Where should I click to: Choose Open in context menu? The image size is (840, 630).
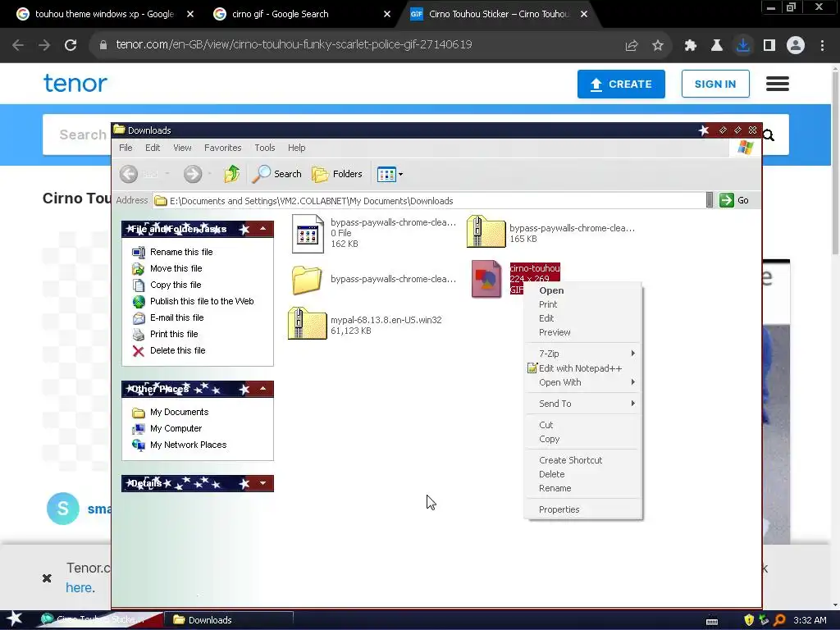[583, 290]
